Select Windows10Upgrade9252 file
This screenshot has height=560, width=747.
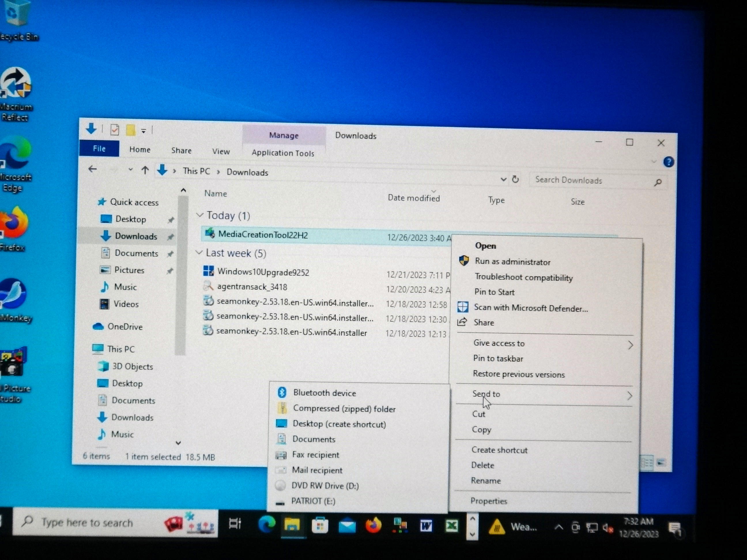point(263,272)
